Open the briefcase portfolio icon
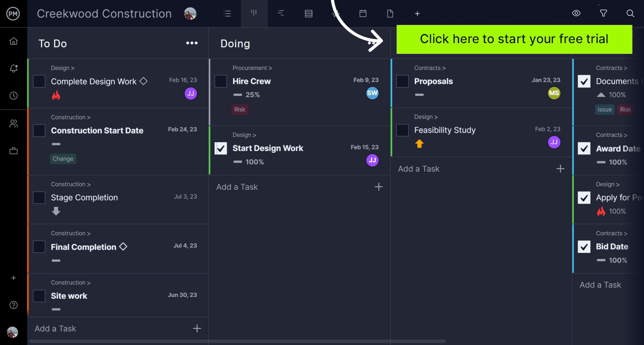The height and width of the screenshot is (345, 644). pyautogui.click(x=14, y=151)
